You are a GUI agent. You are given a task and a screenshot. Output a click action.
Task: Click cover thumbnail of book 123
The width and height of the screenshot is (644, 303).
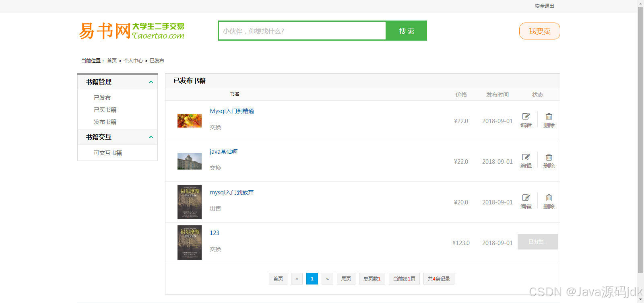pyautogui.click(x=190, y=243)
